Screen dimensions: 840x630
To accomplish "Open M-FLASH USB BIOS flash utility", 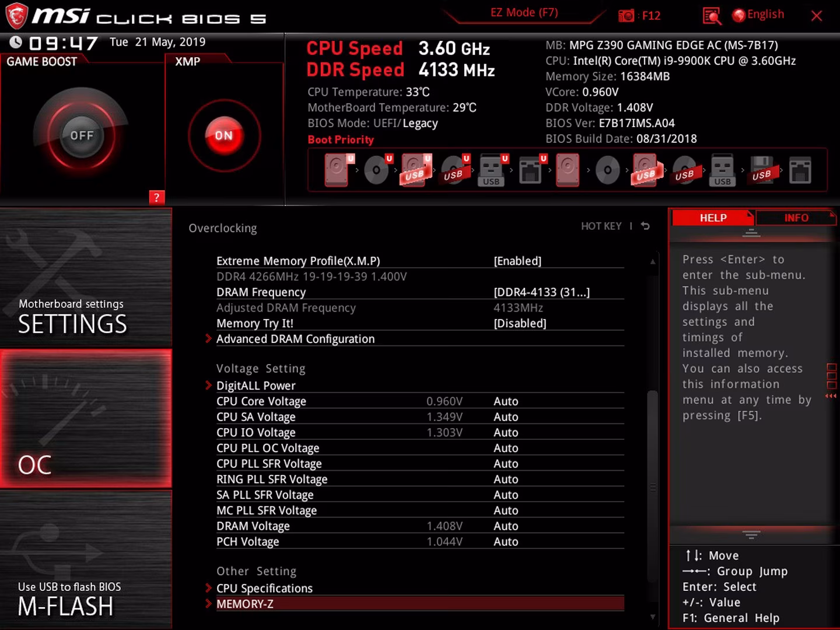I will click(x=86, y=559).
